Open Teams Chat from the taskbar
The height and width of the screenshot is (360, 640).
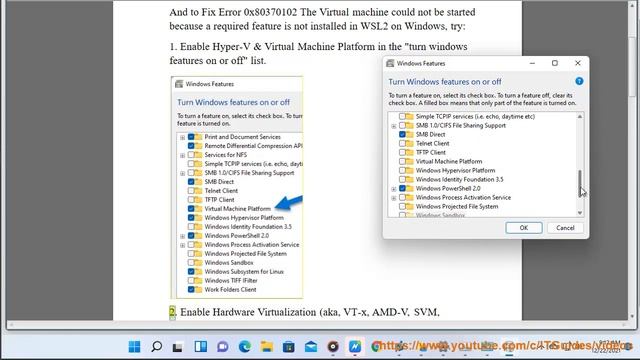point(222,347)
